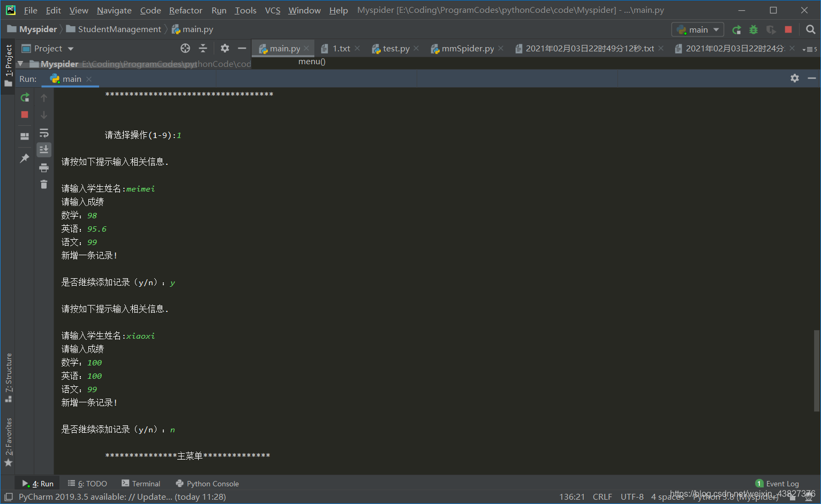Rerun the main script in Run panel

point(25,97)
